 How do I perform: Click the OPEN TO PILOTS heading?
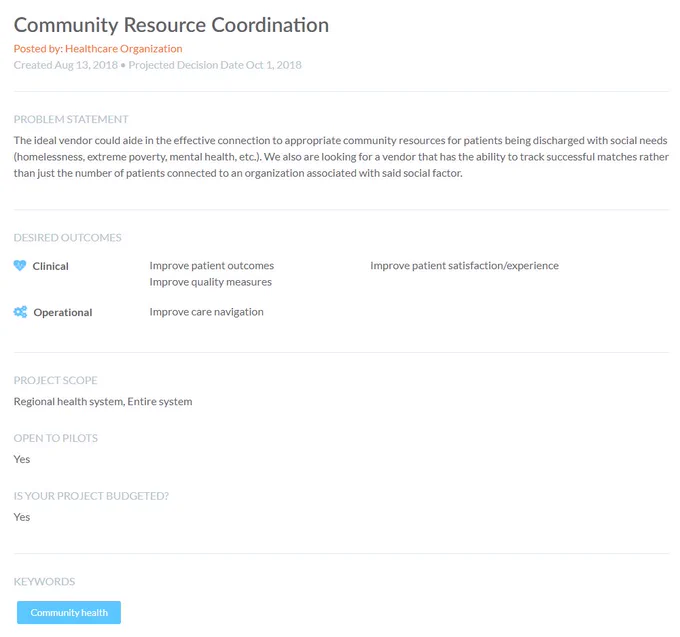(x=56, y=438)
